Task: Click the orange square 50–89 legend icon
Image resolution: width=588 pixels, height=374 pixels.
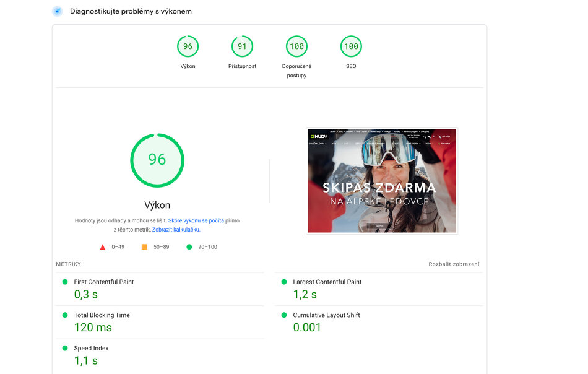Action: pyautogui.click(x=144, y=247)
